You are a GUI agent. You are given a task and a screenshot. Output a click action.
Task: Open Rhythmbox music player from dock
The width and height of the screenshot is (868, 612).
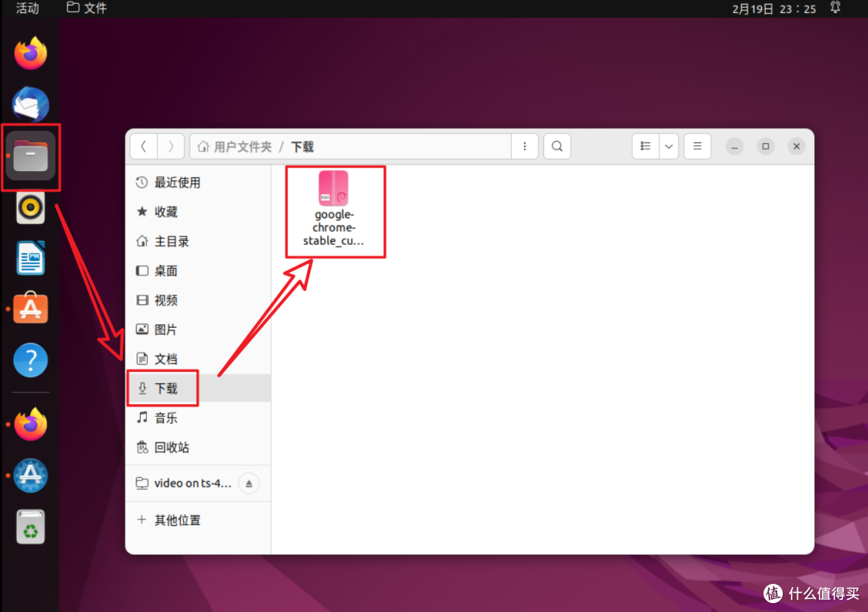click(x=30, y=207)
